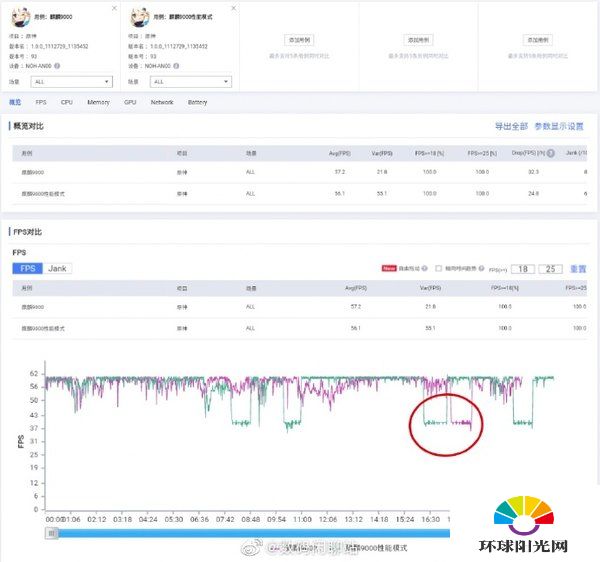This screenshot has width=600, height=562.
Task: Click the 24.8 Drop(FPS) value
Action: pyautogui.click(x=533, y=194)
